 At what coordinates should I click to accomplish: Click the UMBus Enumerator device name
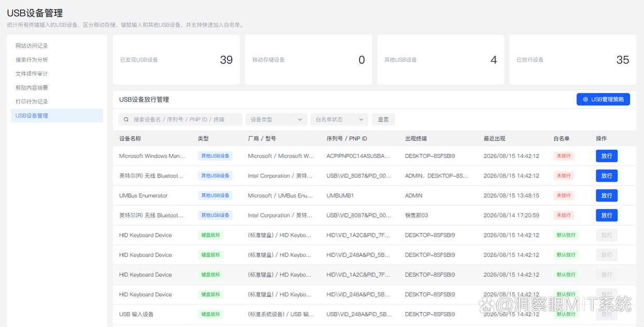(144, 196)
